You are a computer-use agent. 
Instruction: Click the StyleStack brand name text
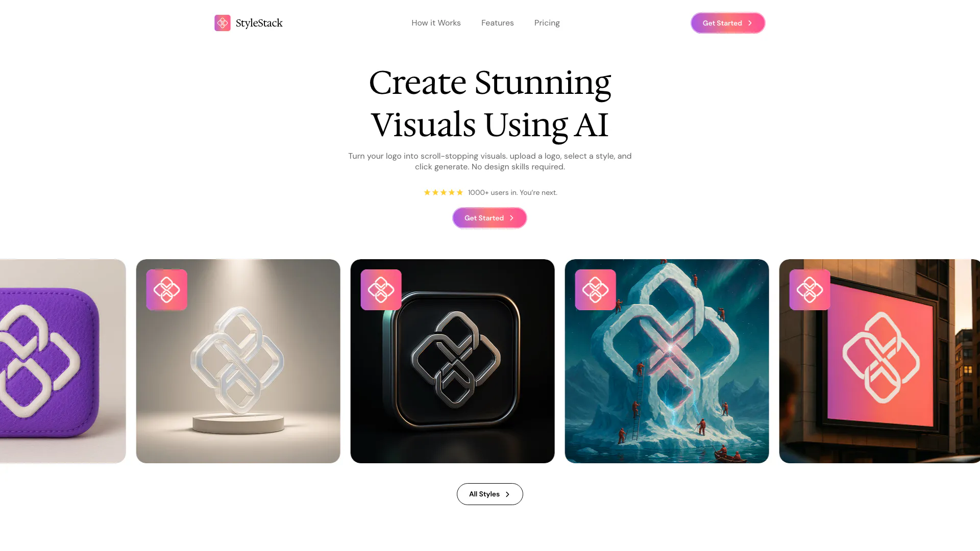259,23
